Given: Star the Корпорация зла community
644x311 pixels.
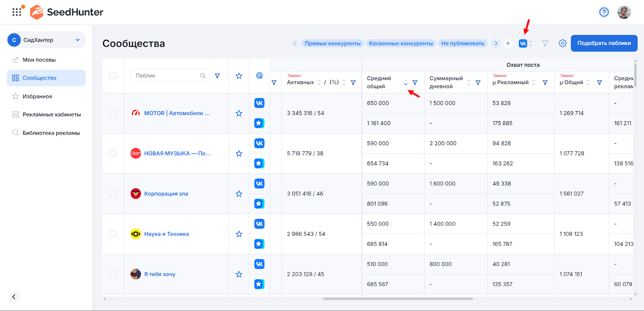Looking at the screenshot, I should pyautogui.click(x=239, y=194).
